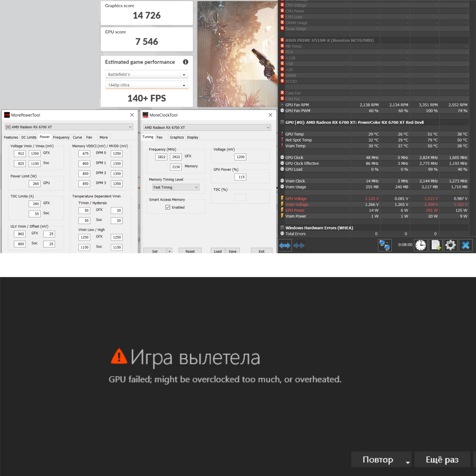476x476 pixels.
Task: Open MorePowerTool GPU selector dropdown
Action: (x=69, y=127)
